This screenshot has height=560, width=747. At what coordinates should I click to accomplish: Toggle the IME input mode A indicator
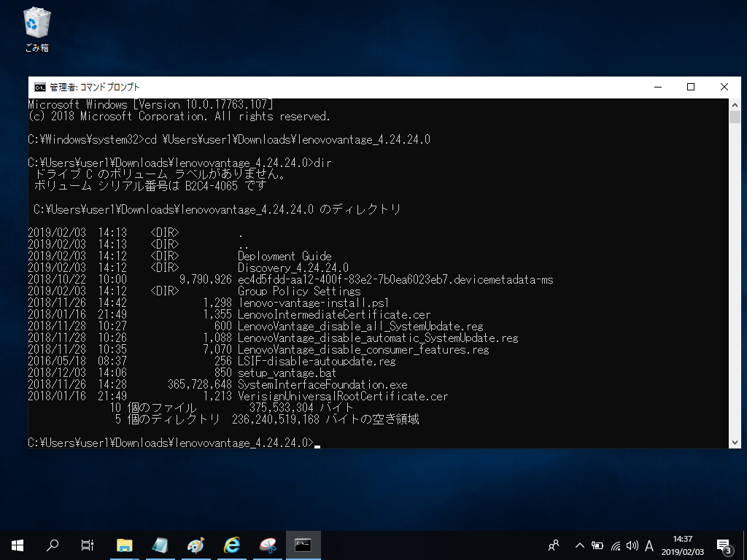coord(649,545)
